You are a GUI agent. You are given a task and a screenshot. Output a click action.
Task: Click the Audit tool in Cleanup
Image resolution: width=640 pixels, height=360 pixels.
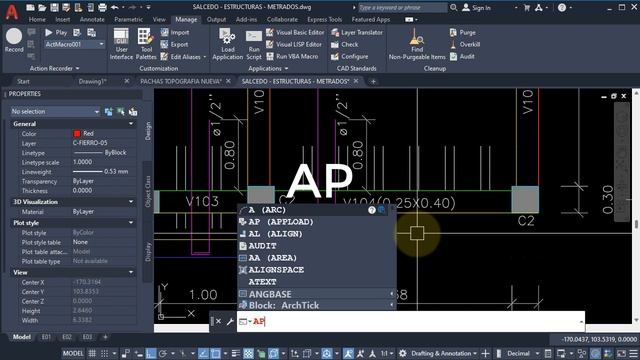[x=462, y=56]
